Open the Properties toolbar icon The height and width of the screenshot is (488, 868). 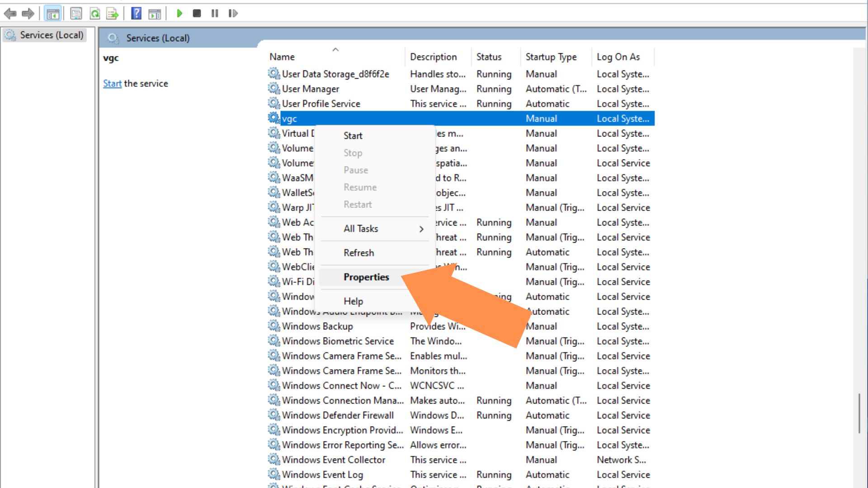pos(76,14)
